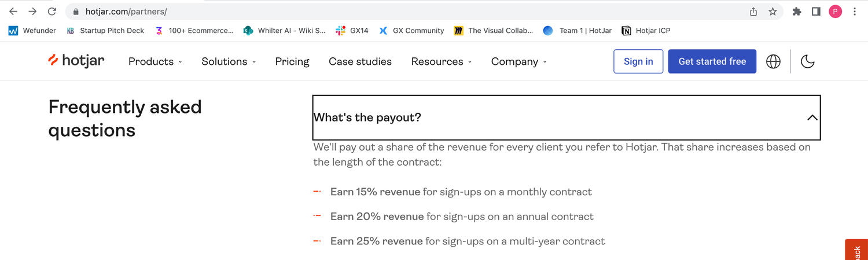Open the Resources dropdown menu
This screenshot has width=868, height=260.
point(442,61)
